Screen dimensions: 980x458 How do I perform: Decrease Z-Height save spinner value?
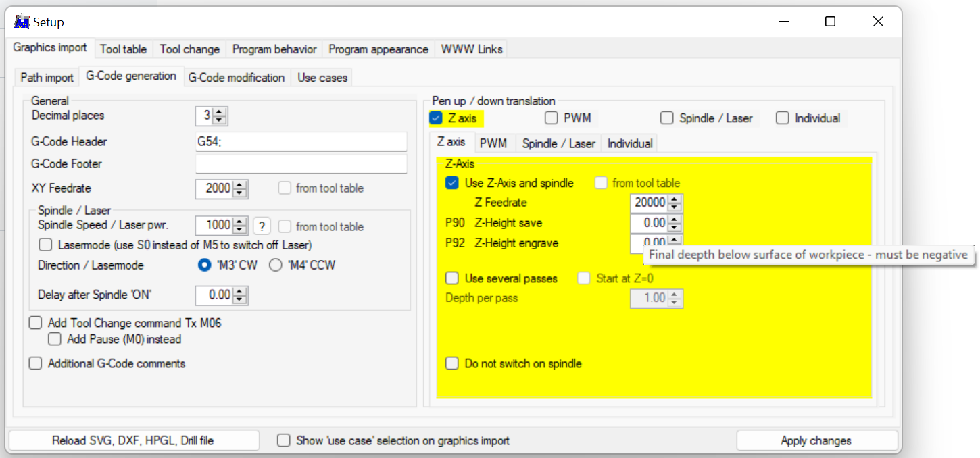674,227
